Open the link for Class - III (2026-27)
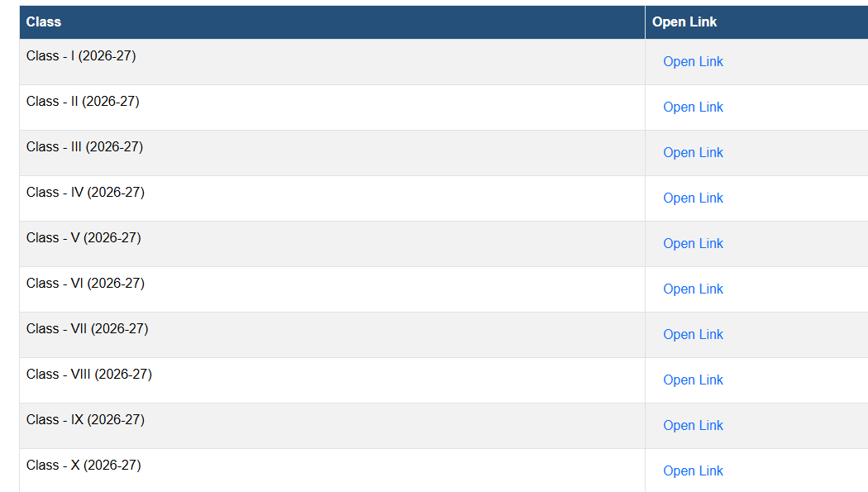 click(x=693, y=152)
